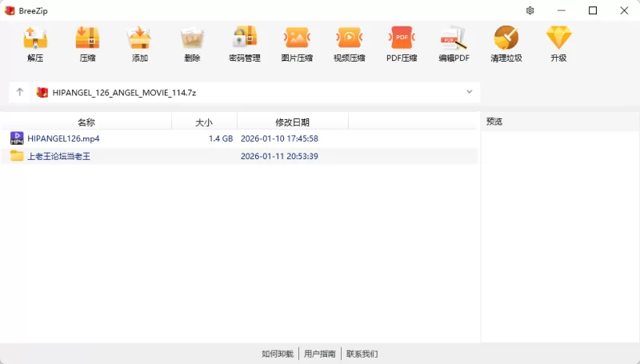Open the 用户指南 user guide link

319,354
